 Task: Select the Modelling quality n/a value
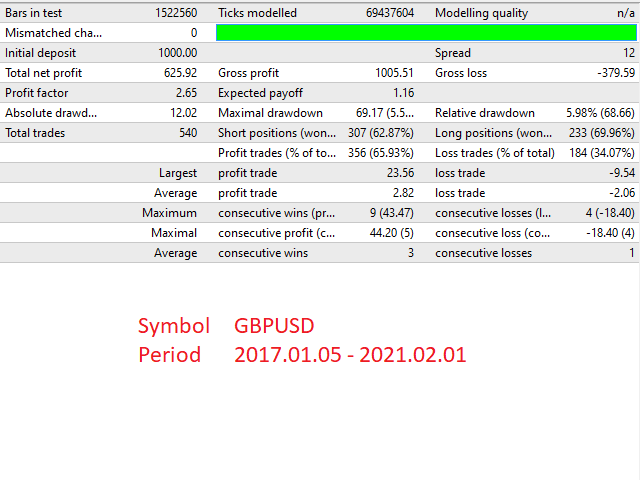626,13
